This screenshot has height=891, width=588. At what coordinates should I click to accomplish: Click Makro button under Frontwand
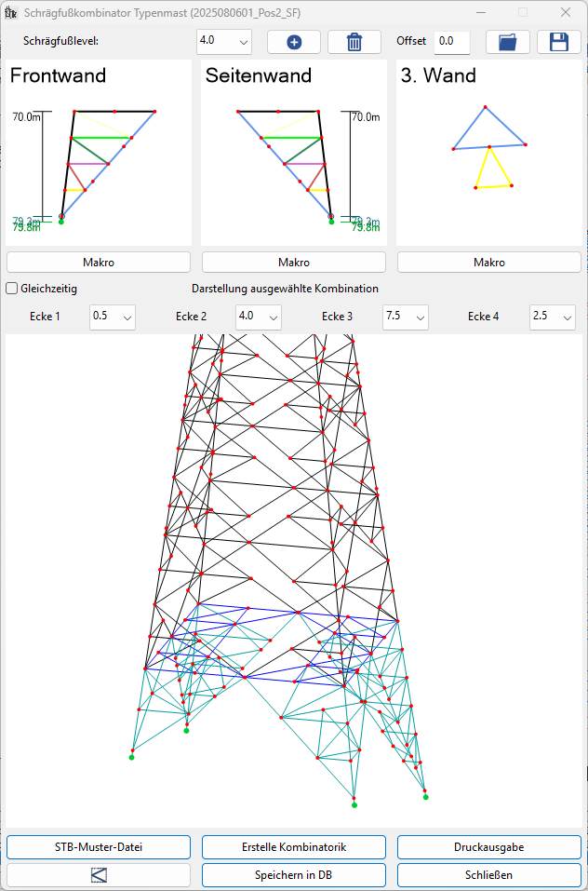pyautogui.click(x=99, y=263)
